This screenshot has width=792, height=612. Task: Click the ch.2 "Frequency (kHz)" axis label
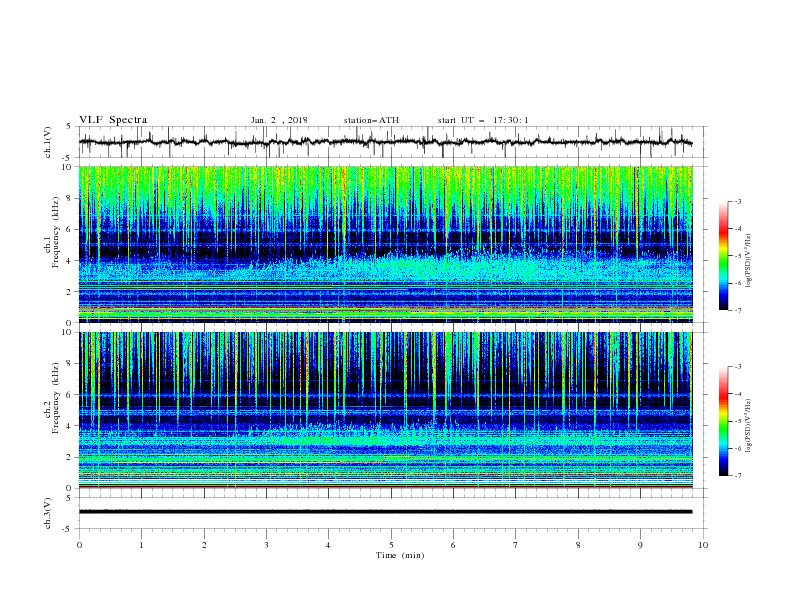(x=57, y=399)
